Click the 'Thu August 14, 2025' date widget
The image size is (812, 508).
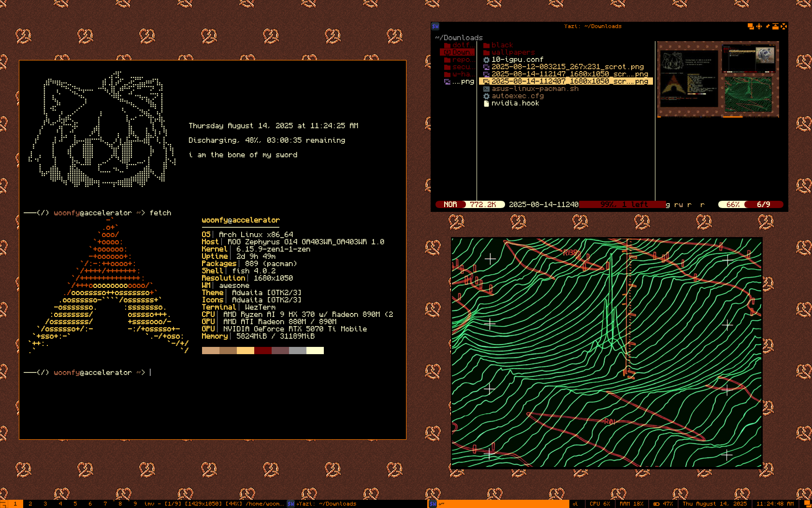(714, 504)
